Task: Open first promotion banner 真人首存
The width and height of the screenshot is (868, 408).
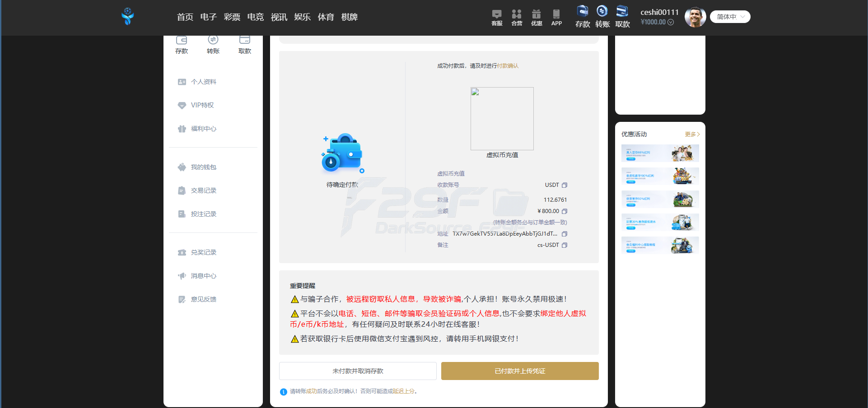Action: [660, 153]
